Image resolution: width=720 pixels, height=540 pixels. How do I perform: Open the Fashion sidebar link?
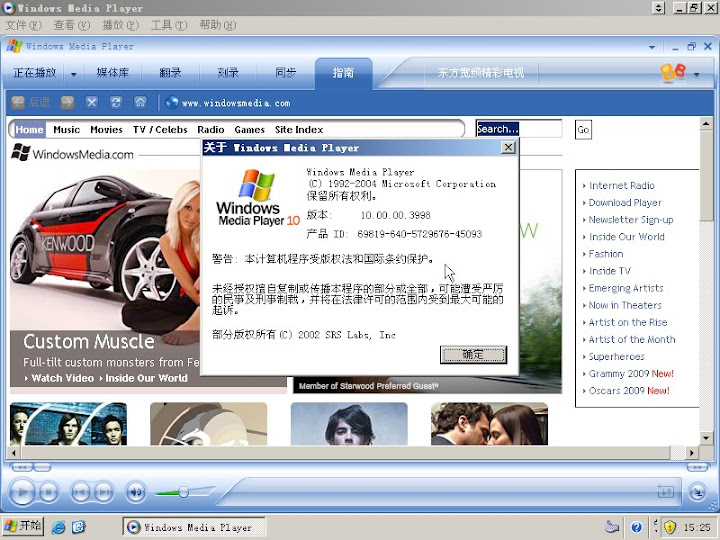(x=606, y=254)
